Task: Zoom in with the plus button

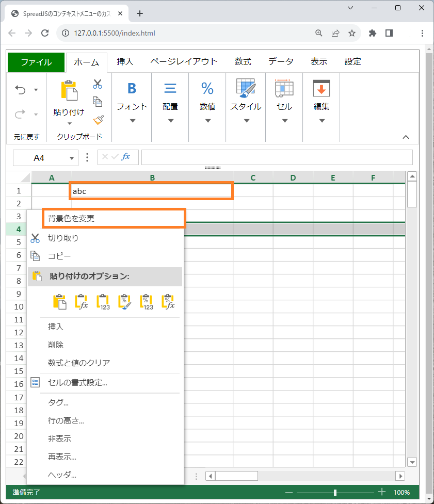Action: (x=381, y=492)
